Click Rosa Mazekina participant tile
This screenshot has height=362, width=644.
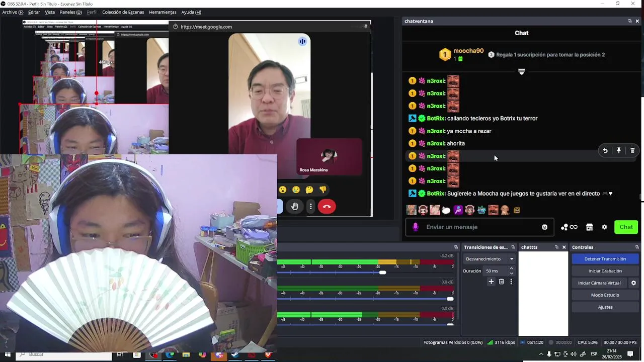coord(329,157)
